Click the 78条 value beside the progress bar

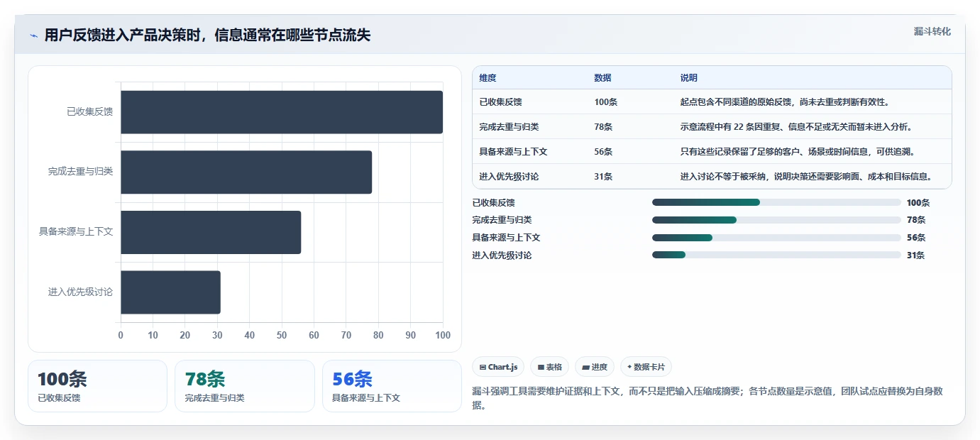coord(916,220)
